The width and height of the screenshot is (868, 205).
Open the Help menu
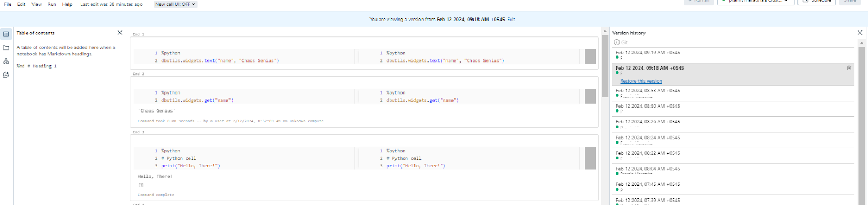pyautogui.click(x=67, y=4)
